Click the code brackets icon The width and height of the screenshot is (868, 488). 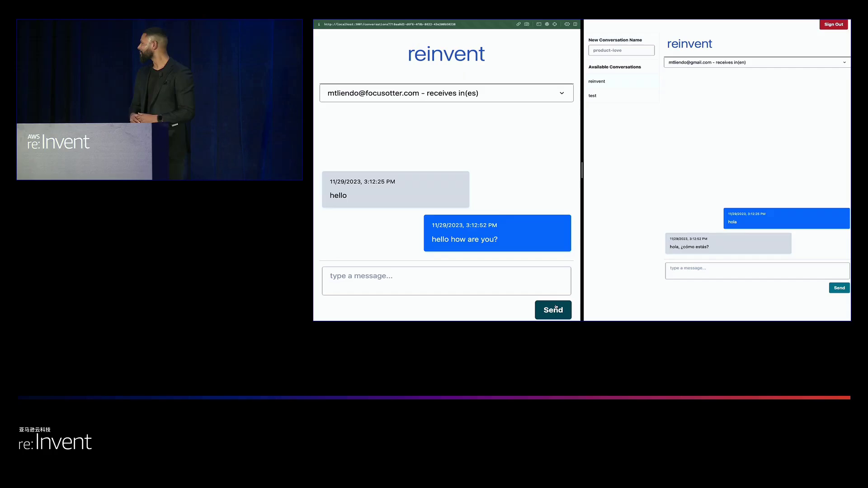tap(567, 24)
